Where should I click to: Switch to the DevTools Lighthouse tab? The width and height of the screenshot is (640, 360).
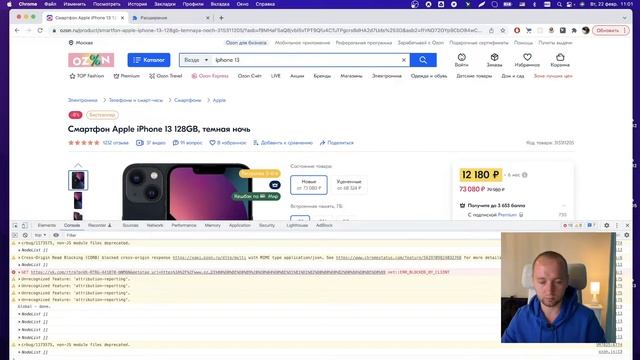tap(297, 225)
